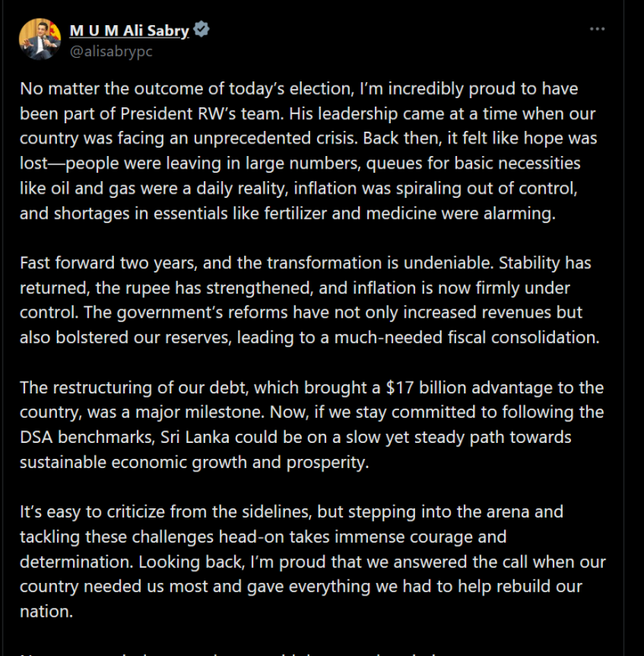Open Ali Sabry's profile picture
This screenshot has width=644, height=656.
coord(39,39)
